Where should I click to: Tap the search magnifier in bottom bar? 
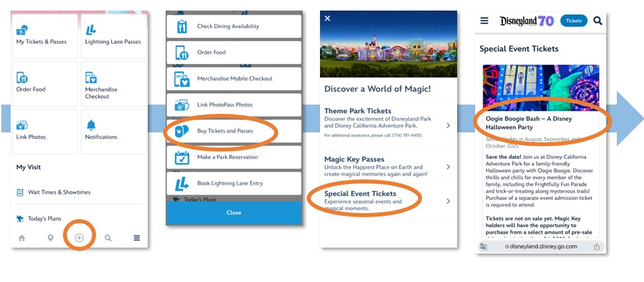pyautogui.click(x=108, y=238)
